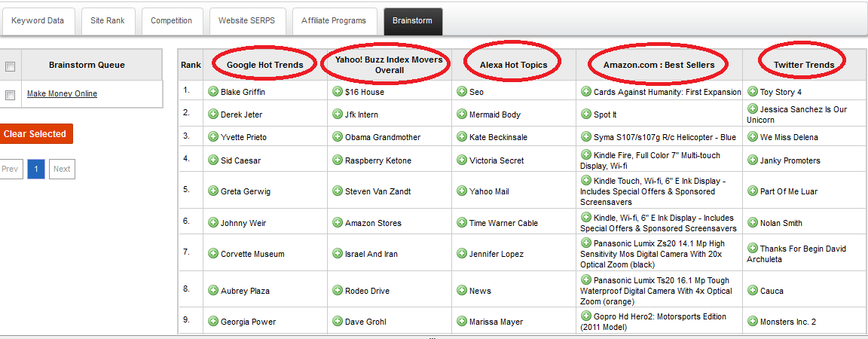Click the Israel And Iran cell text
Image resolution: width=868 pixels, height=339 pixels.
coord(371,254)
